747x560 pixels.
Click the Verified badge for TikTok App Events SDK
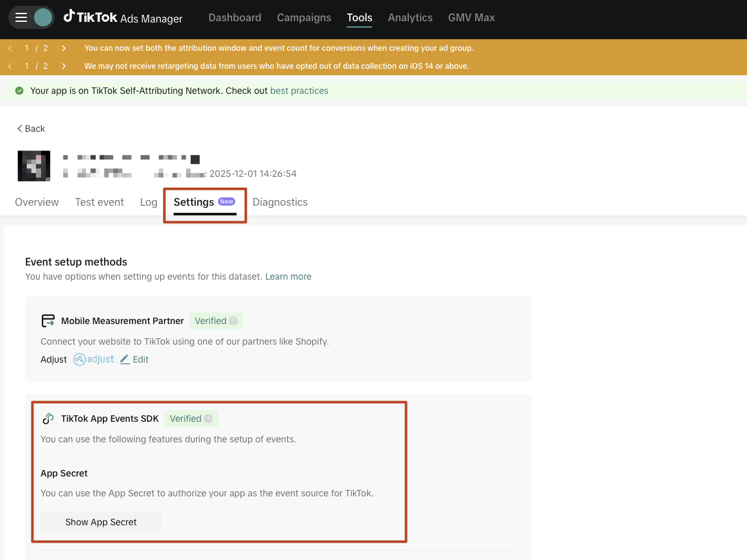191,419
